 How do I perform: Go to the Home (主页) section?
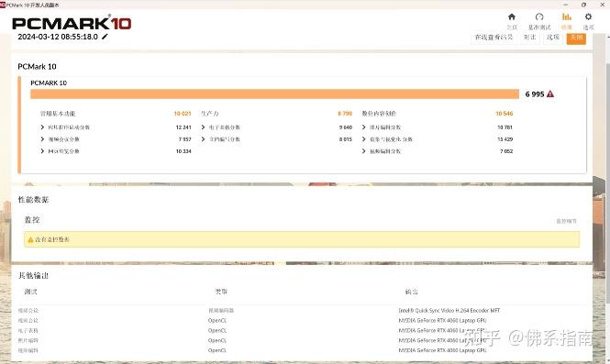tap(512, 20)
